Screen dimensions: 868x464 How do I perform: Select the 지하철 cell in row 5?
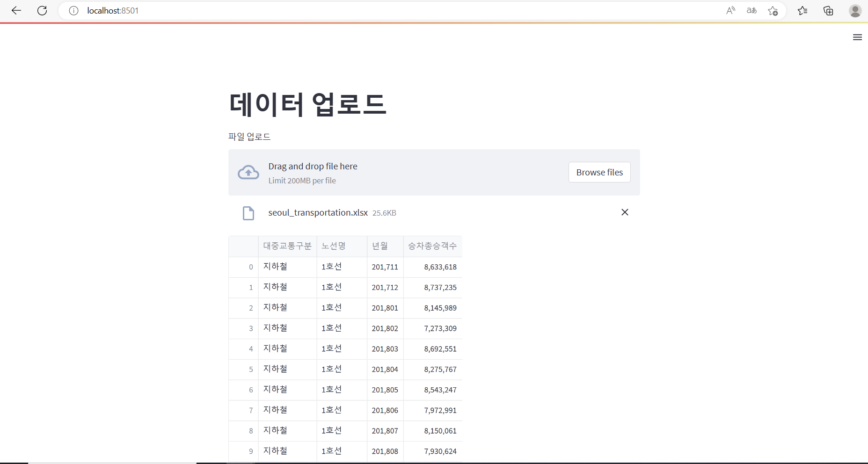(287, 370)
